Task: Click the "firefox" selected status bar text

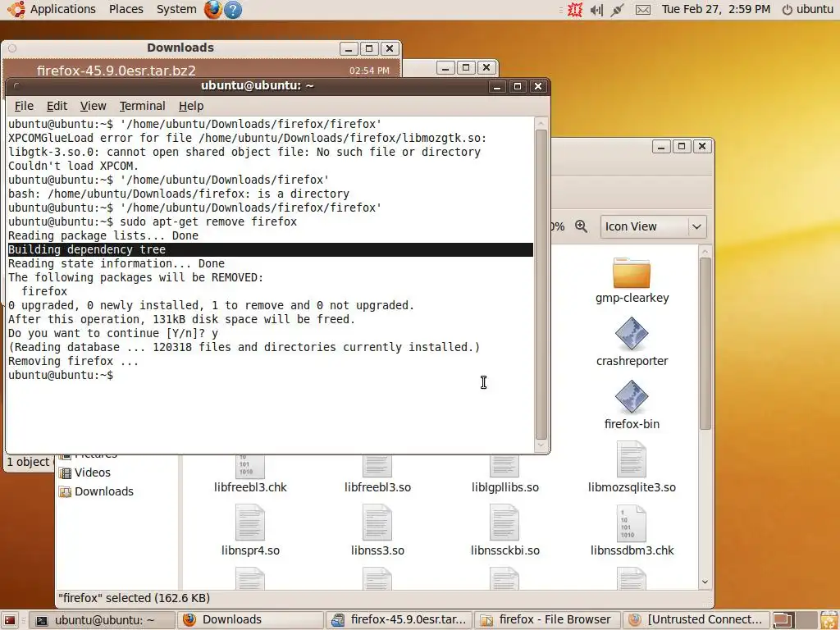Action: coord(134,598)
